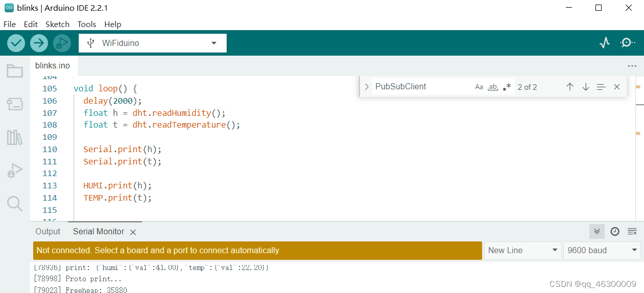Close the Serial Monitor tab
The width and height of the screenshot is (644, 293).
(133, 232)
